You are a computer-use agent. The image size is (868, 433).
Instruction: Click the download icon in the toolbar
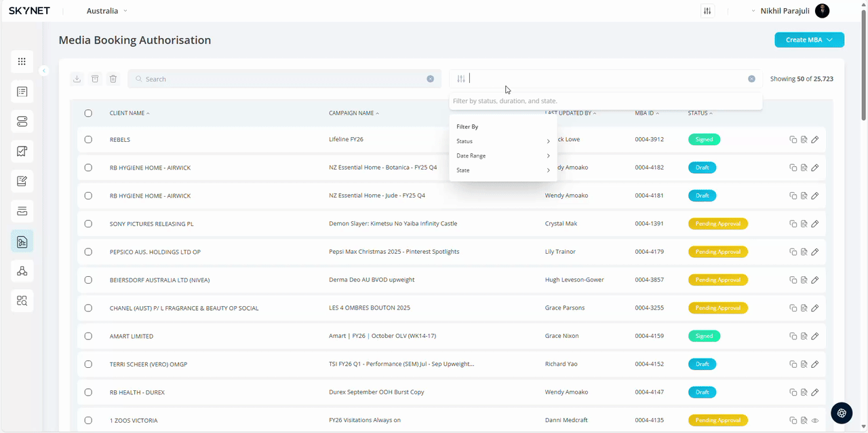pos(77,79)
